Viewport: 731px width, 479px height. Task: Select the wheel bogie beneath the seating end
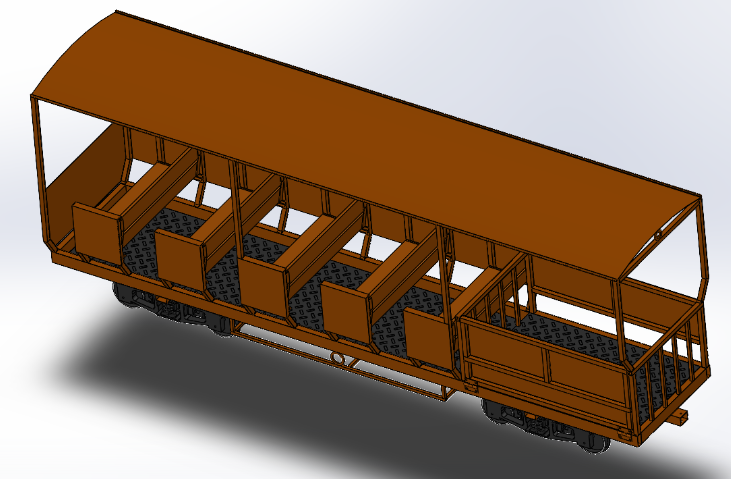point(170,308)
